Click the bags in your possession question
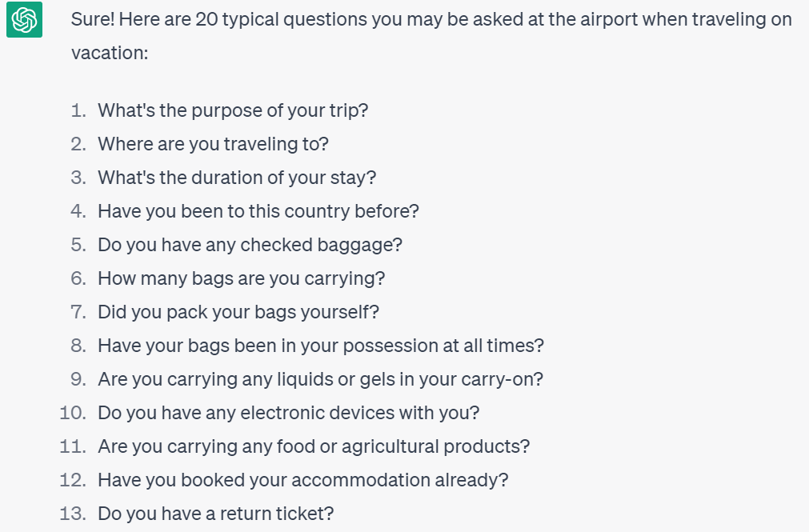This screenshot has height=532, width=809. point(321,346)
